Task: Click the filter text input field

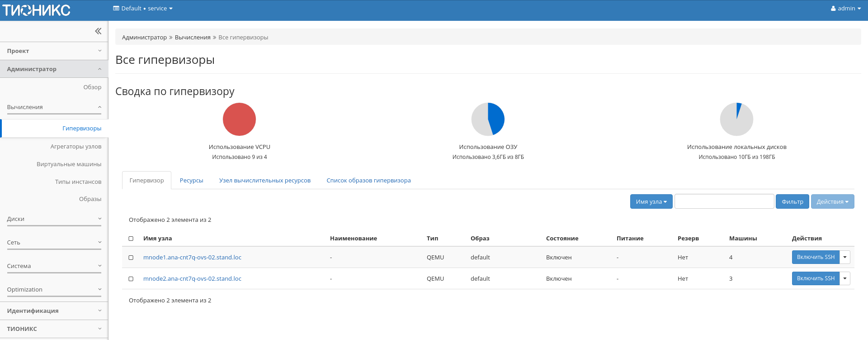Action: [x=724, y=202]
